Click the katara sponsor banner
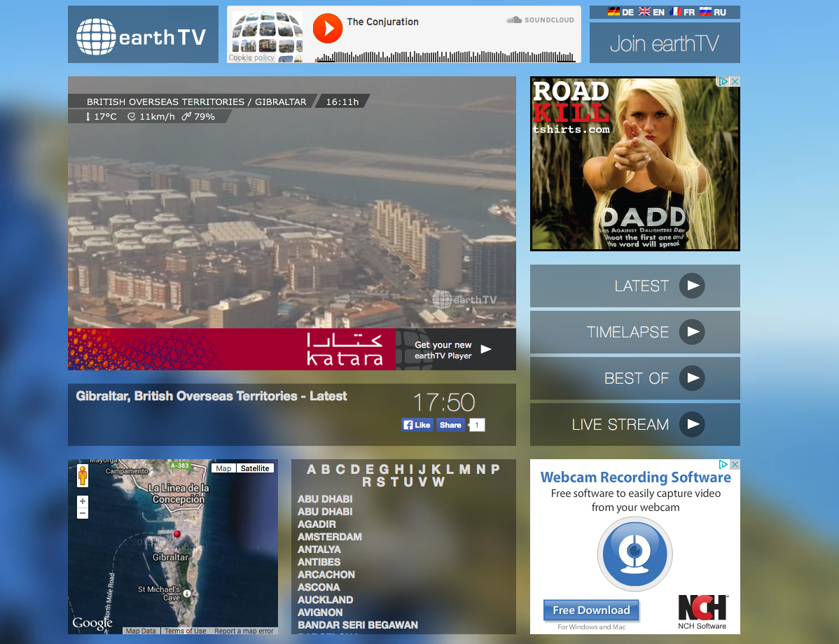The image size is (839, 644). pos(232,349)
